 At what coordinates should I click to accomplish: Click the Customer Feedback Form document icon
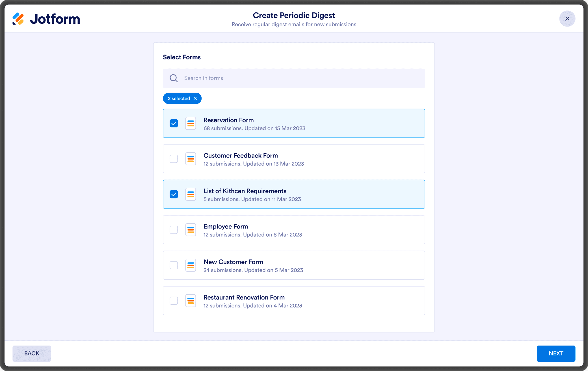tap(191, 159)
